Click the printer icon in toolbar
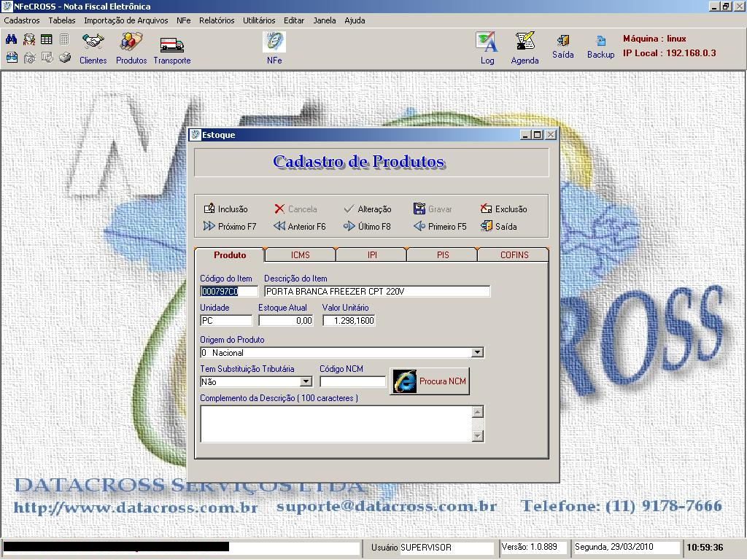Screen dimensions: 747x560 [x=65, y=58]
